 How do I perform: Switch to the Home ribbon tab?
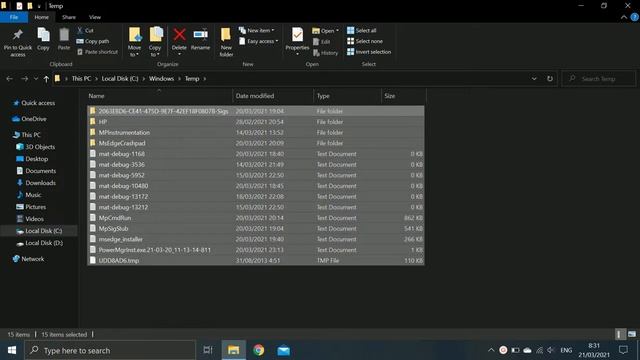41,17
